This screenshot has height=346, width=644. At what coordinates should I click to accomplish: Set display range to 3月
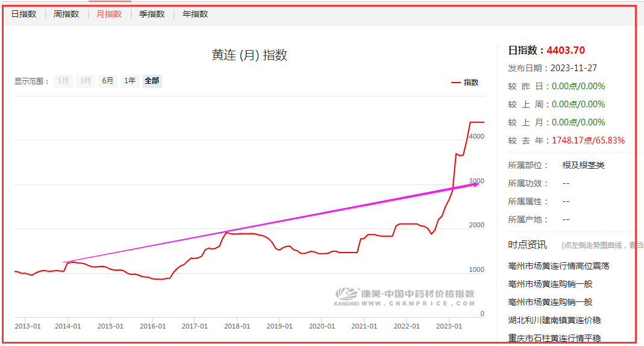coord(86,81)
